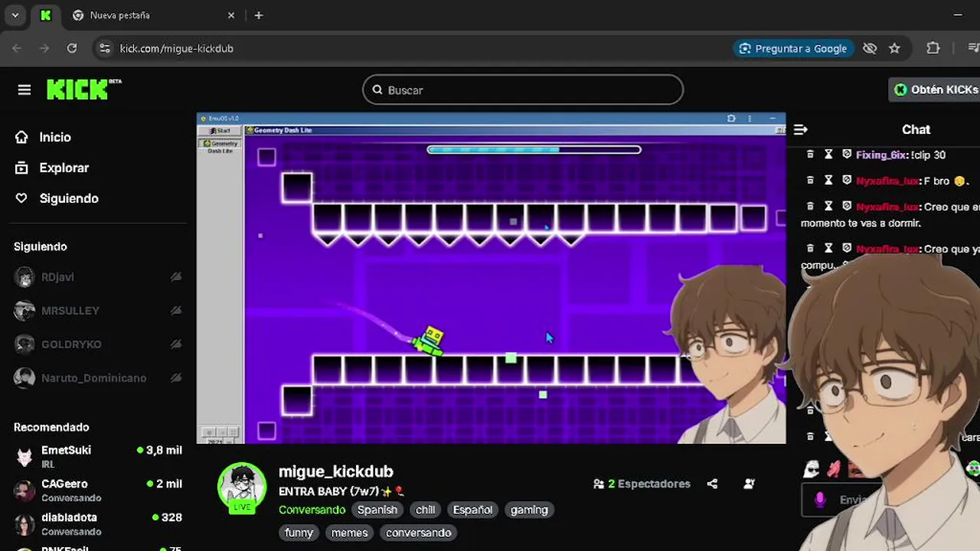Click hourglass on "momento te vas a dormir" message
Viewport: 980px width, 551px height.
[x=828, y=206]
